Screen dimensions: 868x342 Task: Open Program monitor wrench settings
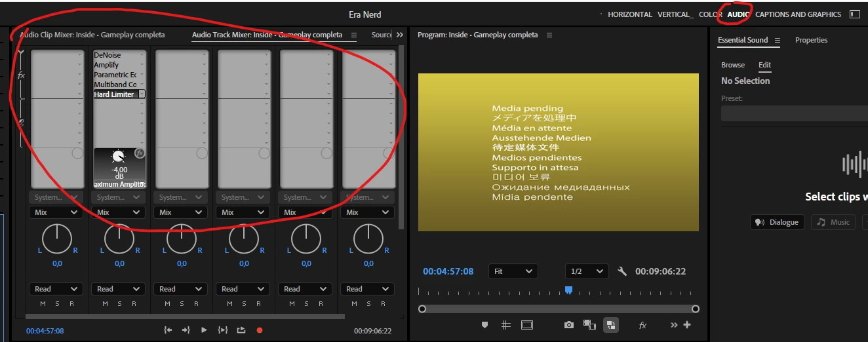[622, 271]
